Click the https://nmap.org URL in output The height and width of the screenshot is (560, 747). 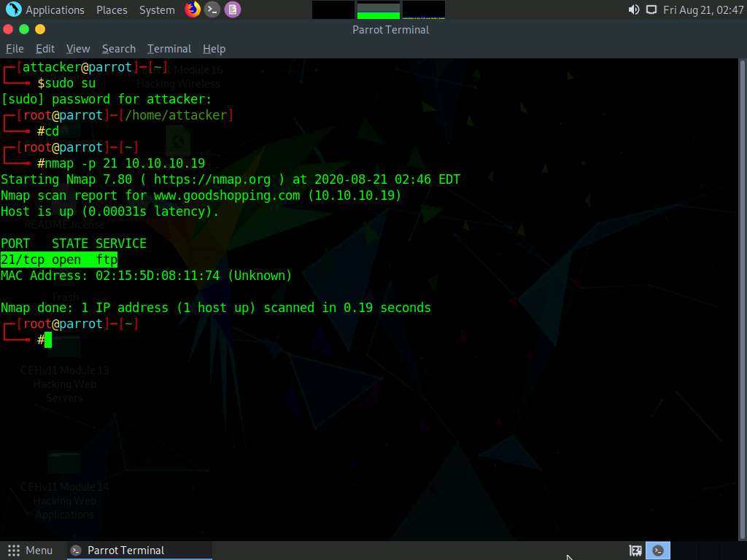pos(212,179)
